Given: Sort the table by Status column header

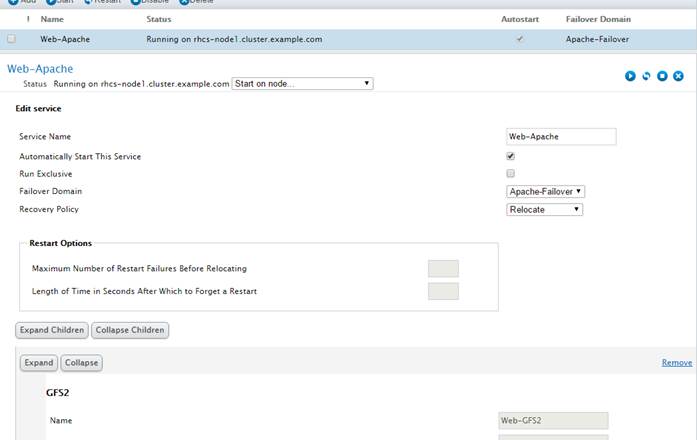Looking at the screenshot, I should [x=159, y=19].
